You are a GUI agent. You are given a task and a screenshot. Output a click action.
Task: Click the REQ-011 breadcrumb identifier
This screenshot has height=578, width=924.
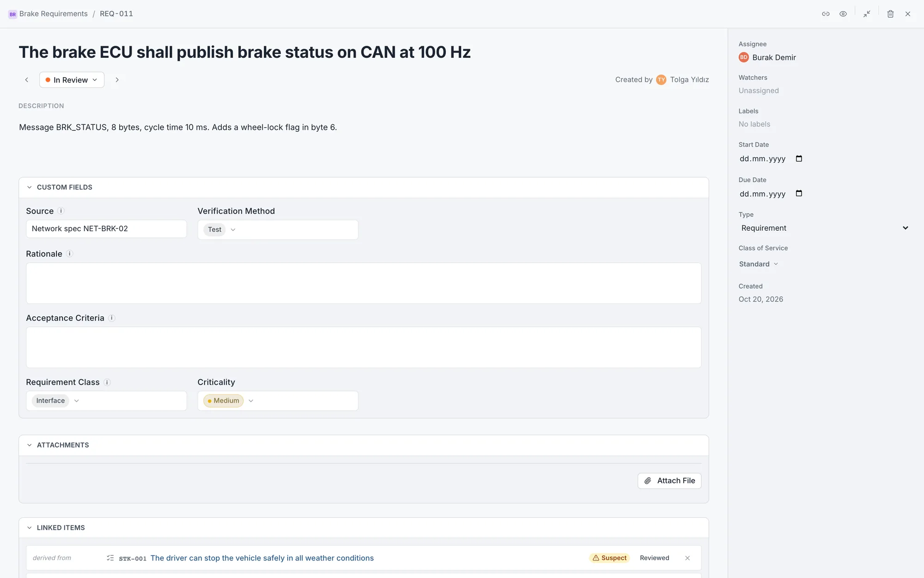(x=116, y=14)
